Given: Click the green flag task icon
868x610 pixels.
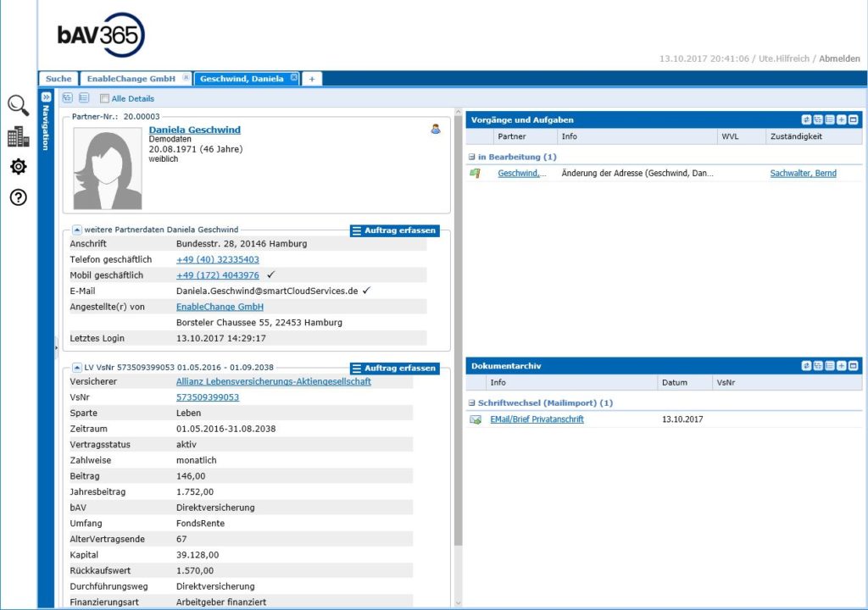Looking at the screenshot, I should [x=475, y=174].
